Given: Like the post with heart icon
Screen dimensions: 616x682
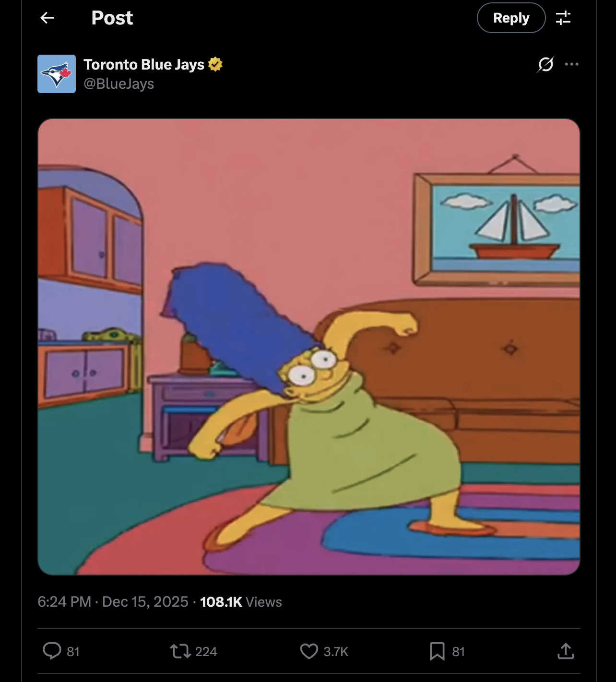Looking at the screenshot, I should (x=309, y=651).
